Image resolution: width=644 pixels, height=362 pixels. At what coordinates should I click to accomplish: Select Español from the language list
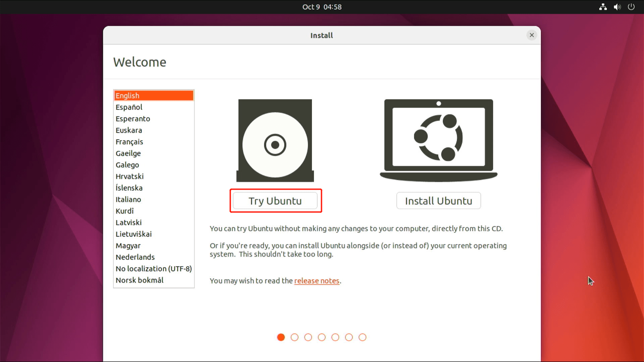click(129, 107)
